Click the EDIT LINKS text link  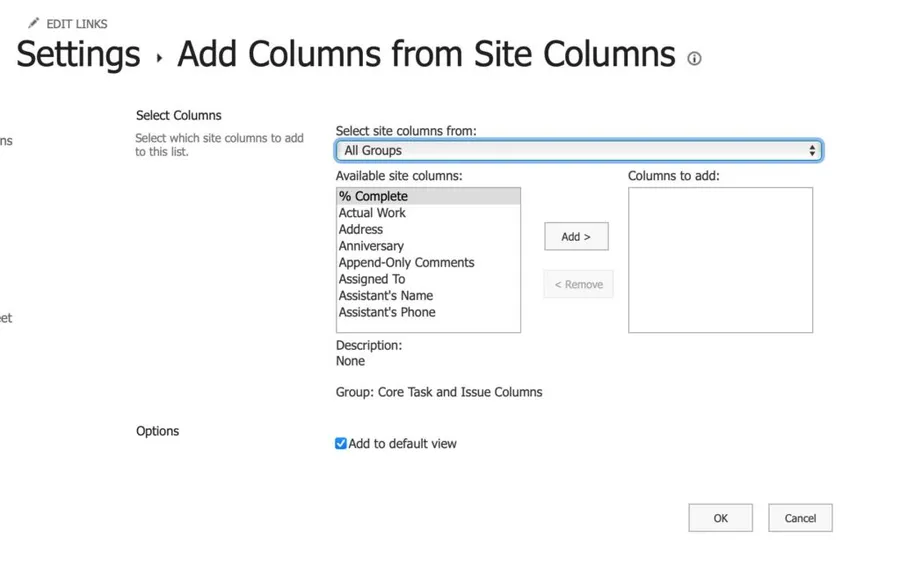(77, 24)
